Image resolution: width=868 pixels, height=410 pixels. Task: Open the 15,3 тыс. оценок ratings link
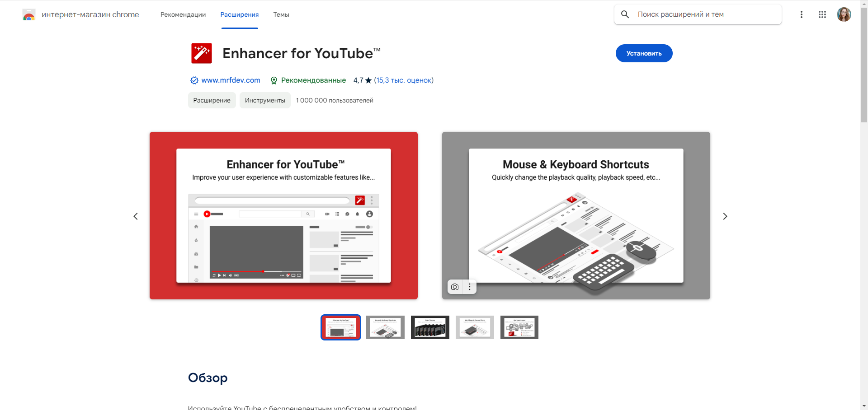[404, 80]
